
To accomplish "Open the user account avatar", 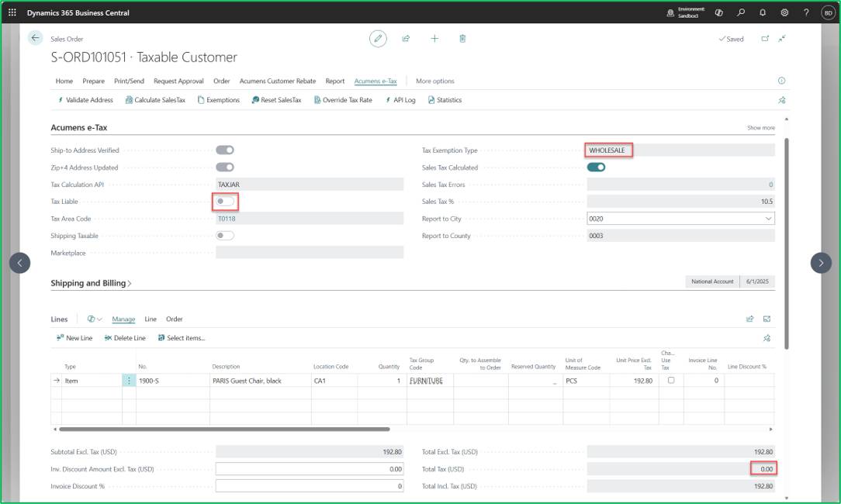I will pos(828,13).
